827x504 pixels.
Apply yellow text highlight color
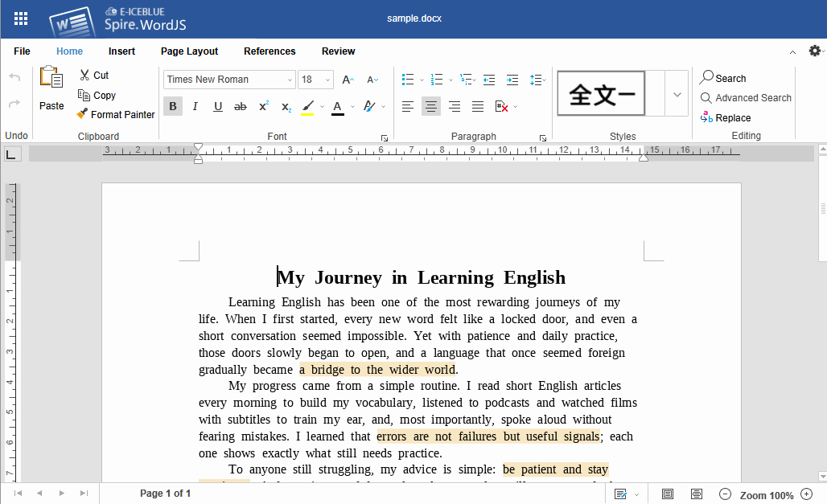point(308,107)
